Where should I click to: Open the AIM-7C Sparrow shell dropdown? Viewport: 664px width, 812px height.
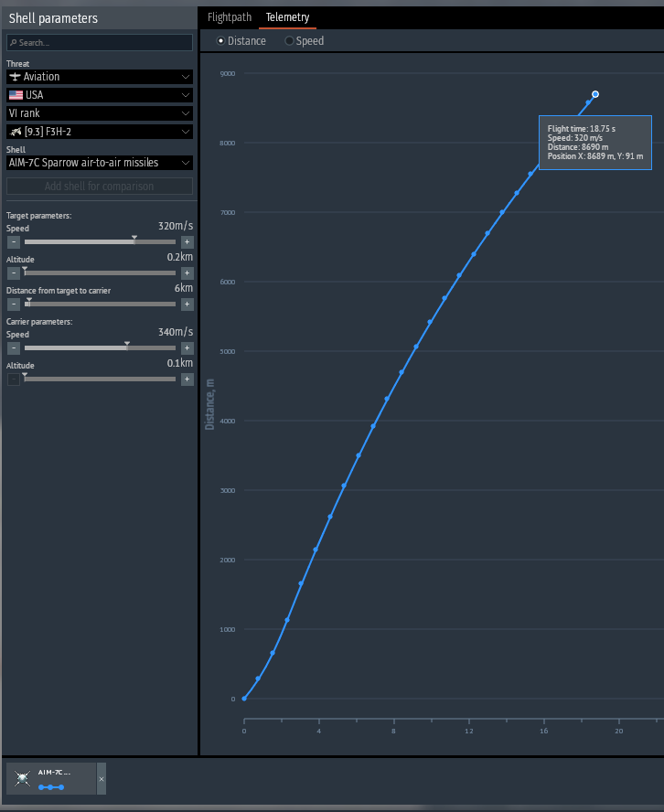click(100, 163)
